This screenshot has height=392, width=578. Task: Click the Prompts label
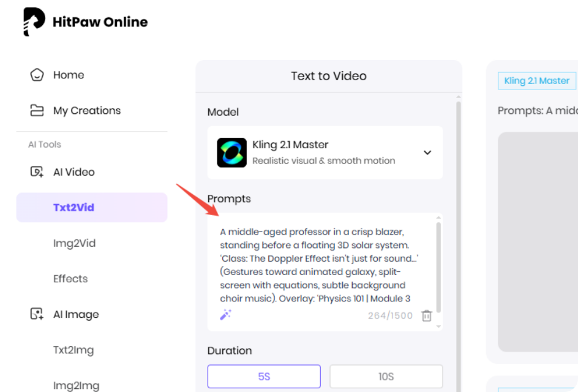click(229, 199)
